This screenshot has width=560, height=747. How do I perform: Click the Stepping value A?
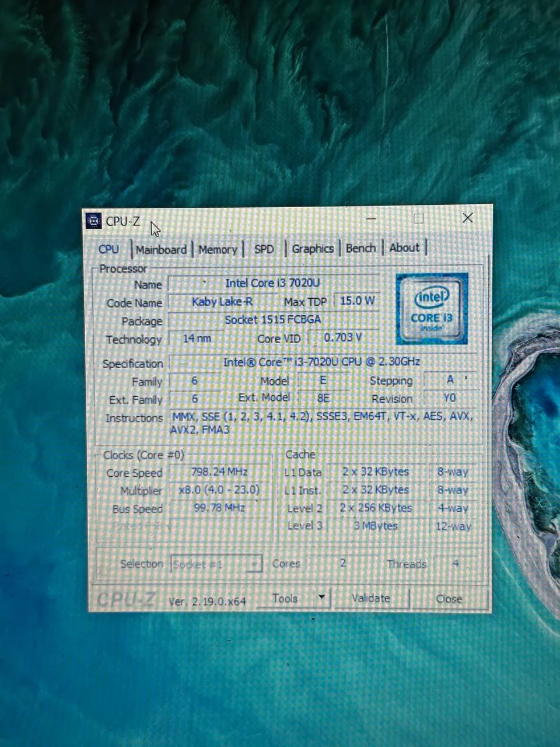pyautogui.click(x=450, y=380)
